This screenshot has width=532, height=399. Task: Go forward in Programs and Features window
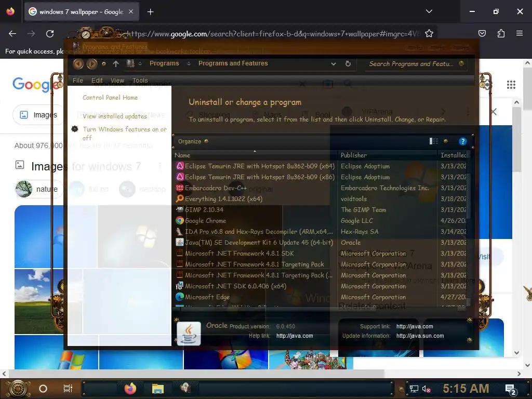point(91,63)
